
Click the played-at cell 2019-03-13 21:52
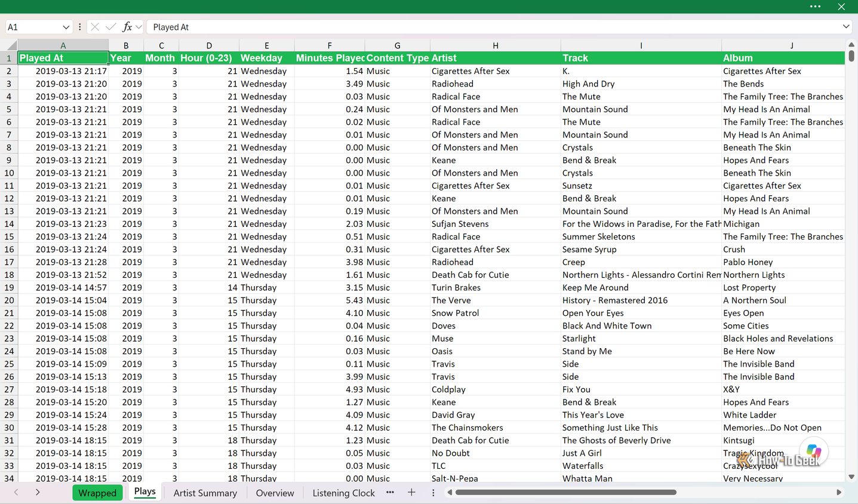point(63,275)
